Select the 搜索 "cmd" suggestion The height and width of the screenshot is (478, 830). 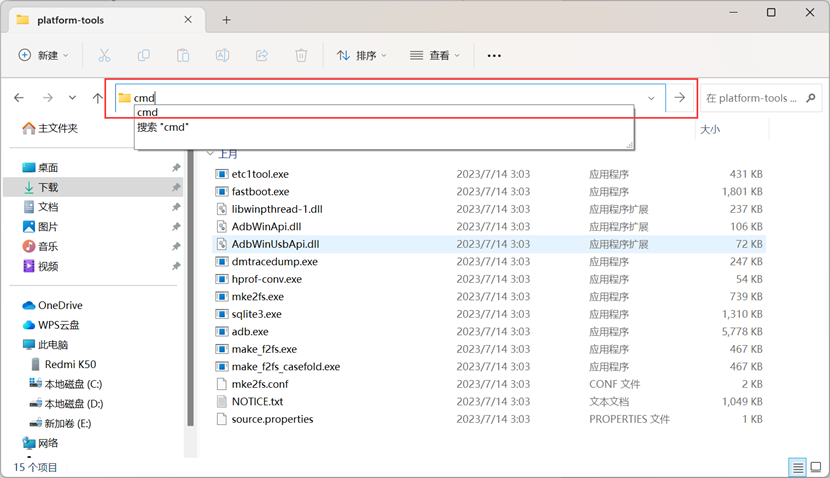(163, 128)
